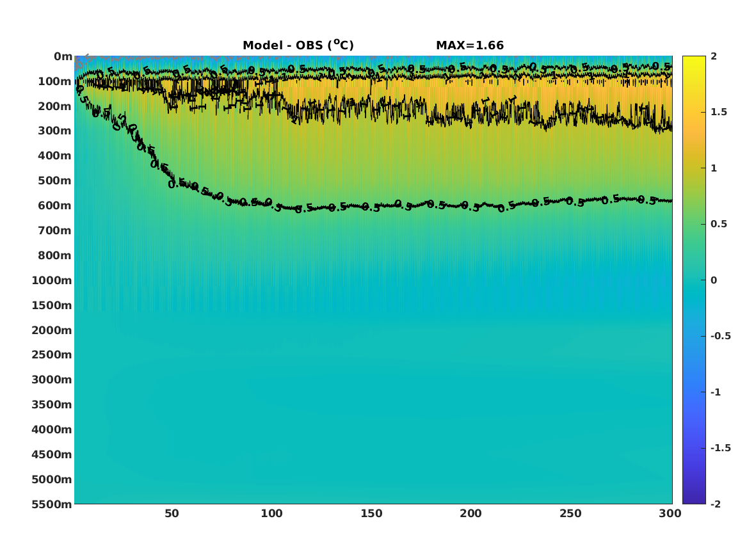Click the '600m' depth axis label

55,205
